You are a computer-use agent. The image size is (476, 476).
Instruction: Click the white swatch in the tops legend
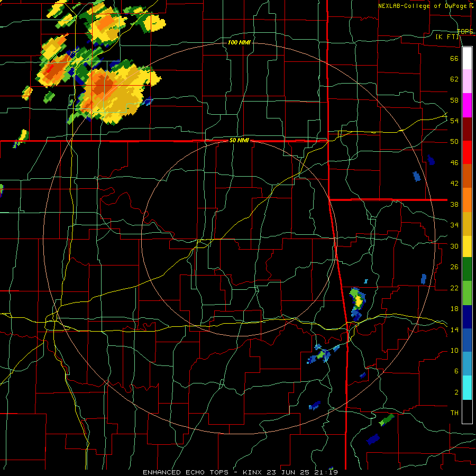click(x=467, y=58)
